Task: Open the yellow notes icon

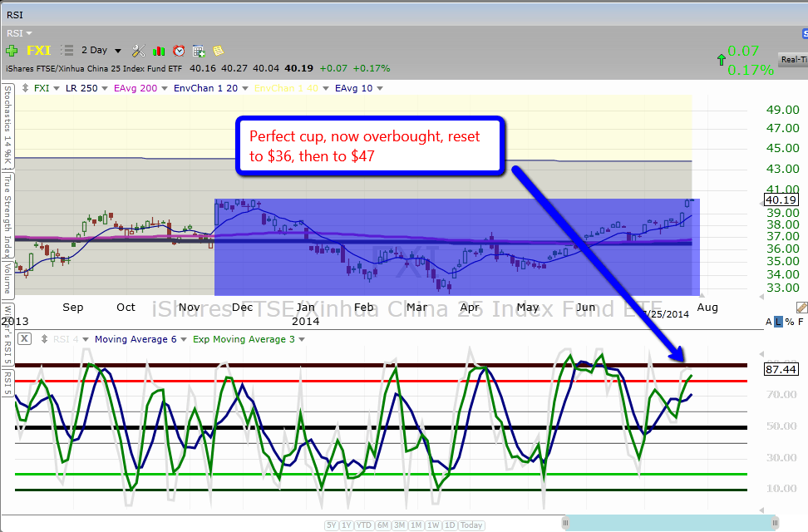Action: (219, 51)
